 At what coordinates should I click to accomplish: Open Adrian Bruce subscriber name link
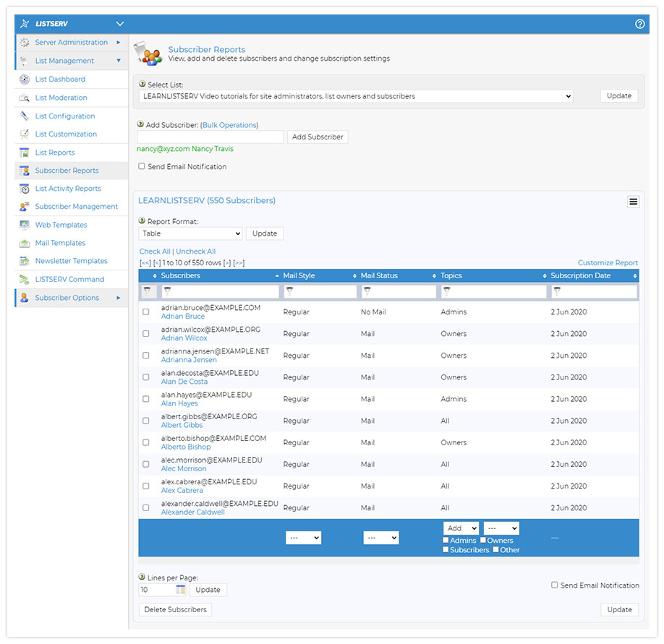[182, 316]
